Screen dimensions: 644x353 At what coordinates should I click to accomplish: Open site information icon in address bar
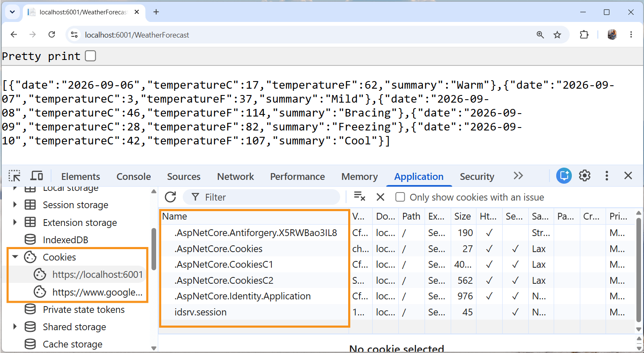coord(74,35)
